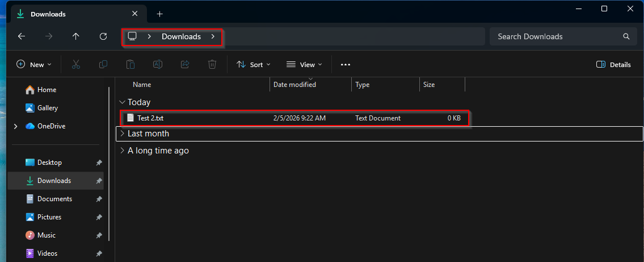
Task: Click the Share icon in the toolbar
Action: pos(185,64)
